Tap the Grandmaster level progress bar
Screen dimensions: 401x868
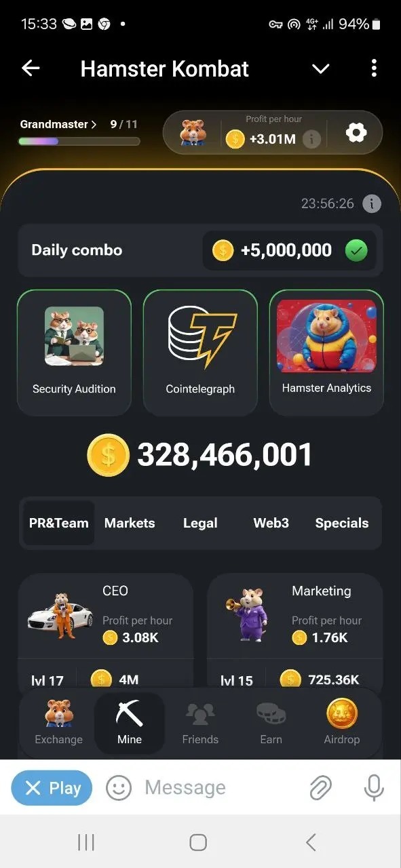tap(79, 142)
